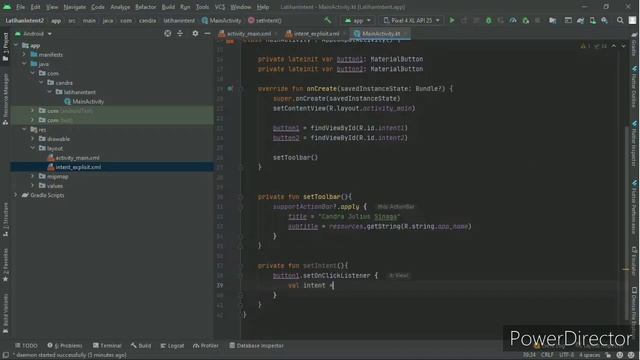Click the override gutter icon beside onCreate

click(x=230, y=89)
